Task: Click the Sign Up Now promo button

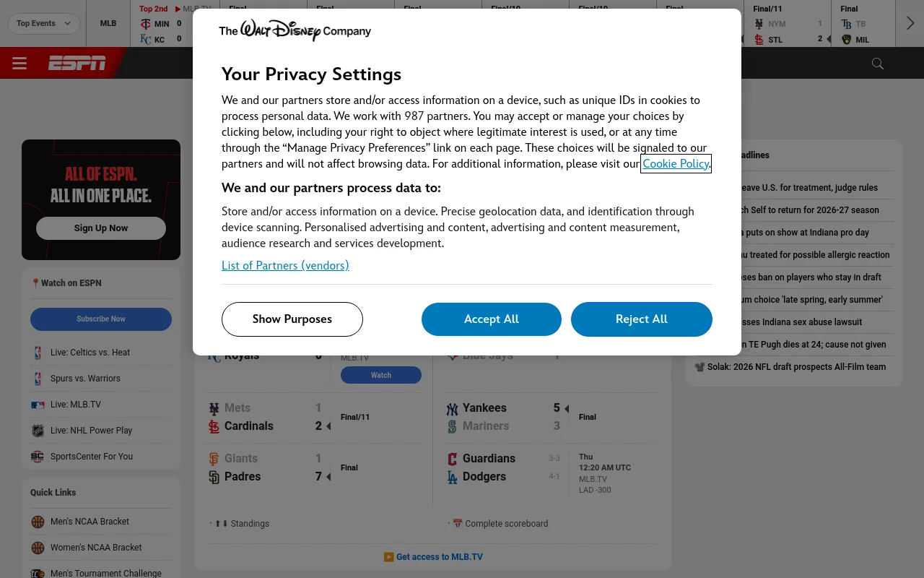Action: click(101, 228)
